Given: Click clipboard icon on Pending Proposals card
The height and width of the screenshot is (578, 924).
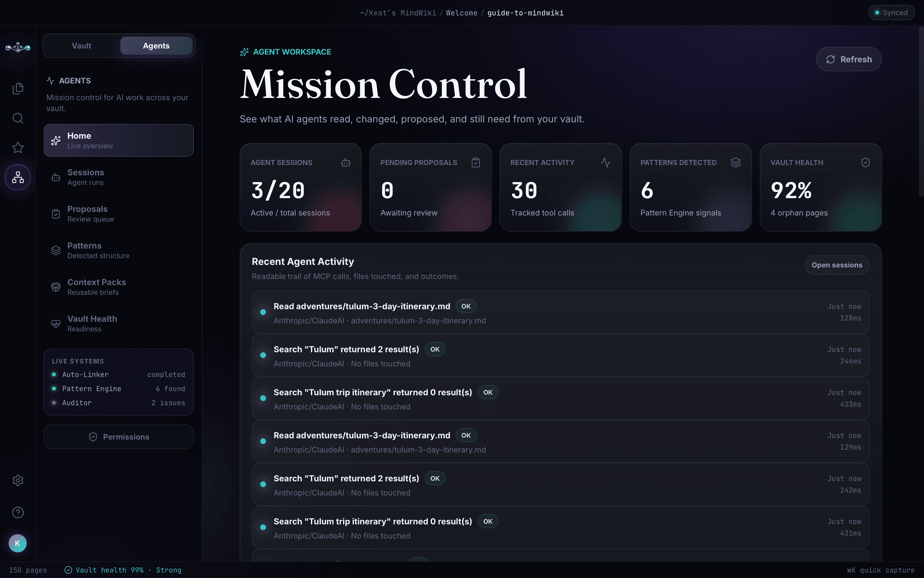Looking at the screenshot, I should coord(476,162).
